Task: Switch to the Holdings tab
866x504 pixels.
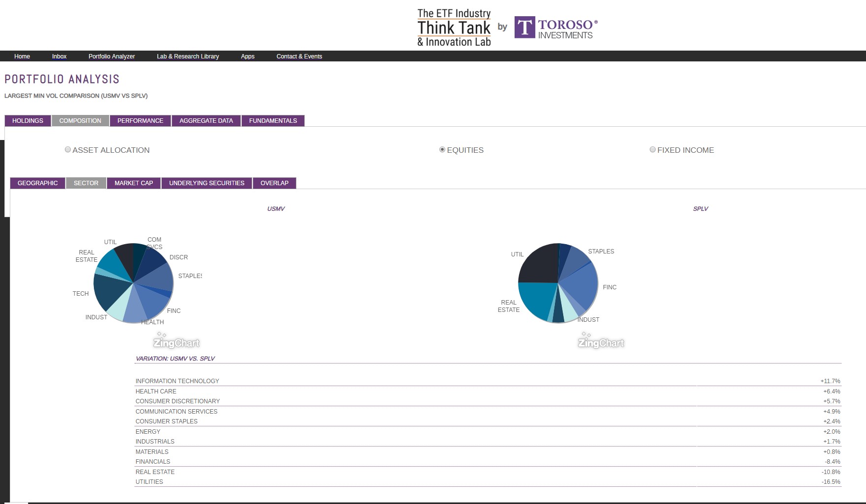Action: point(28,121)
